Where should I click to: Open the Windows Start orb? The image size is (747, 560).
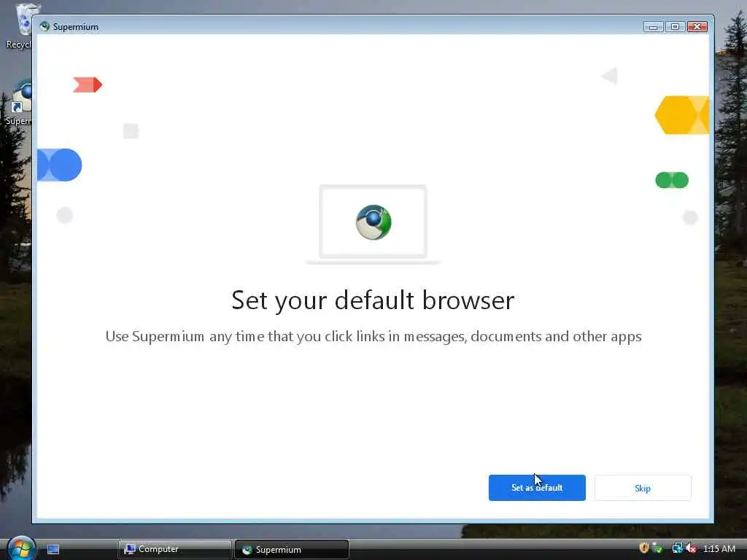pyautogui.click(x=21, y=548)
